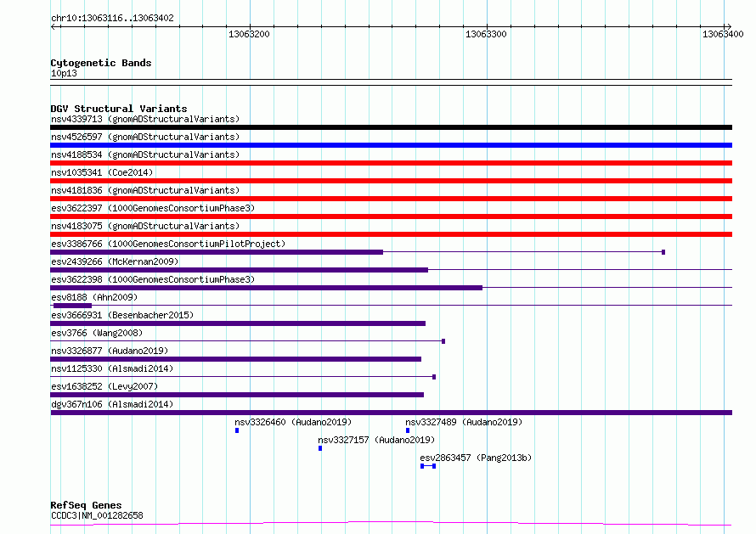756x534 pixels.
Task: Click the small end block of esv3386766
Action: (663, 252)
